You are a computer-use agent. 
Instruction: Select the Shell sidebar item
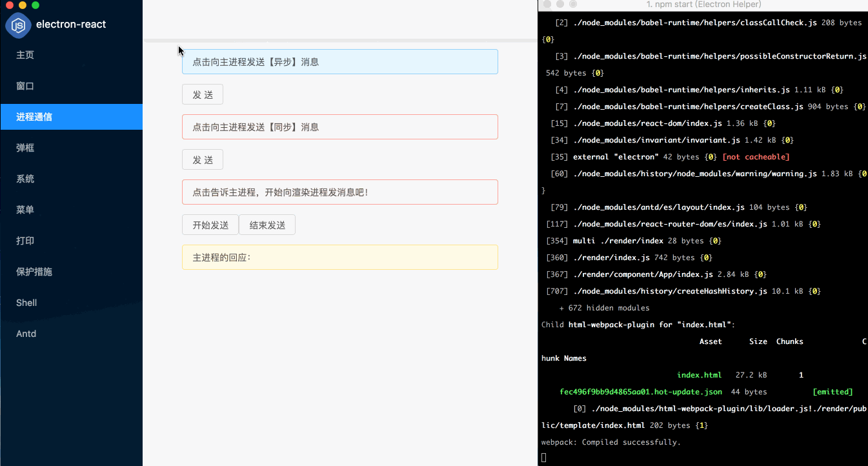point(71,303)
